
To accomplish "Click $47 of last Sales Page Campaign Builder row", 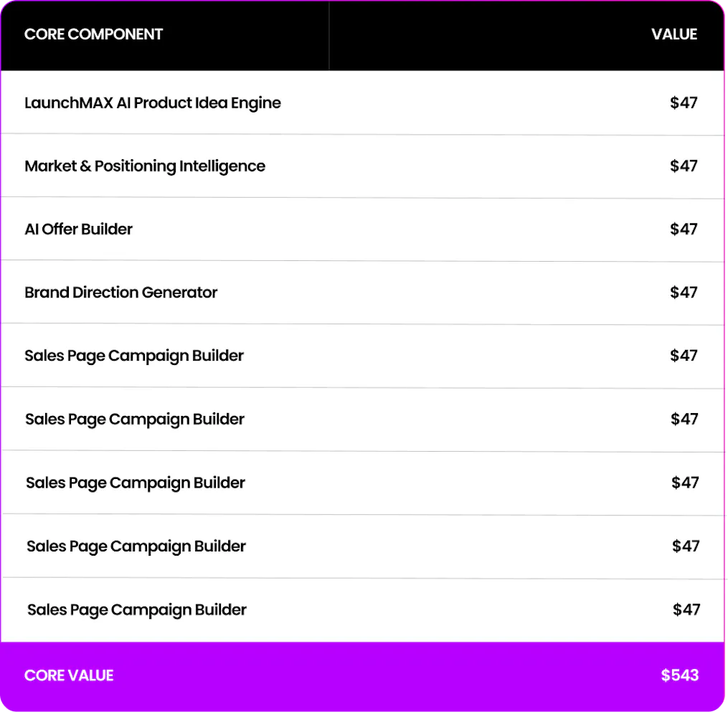I will coord(686,609).
